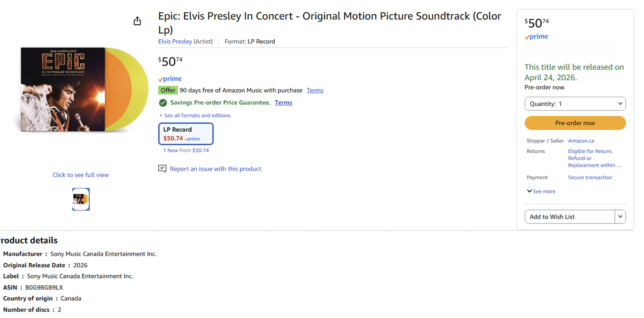The image size is (644, 318).
Task: Click the green savings guarantee checkmark icon
Action: click(x=163, y=103)
